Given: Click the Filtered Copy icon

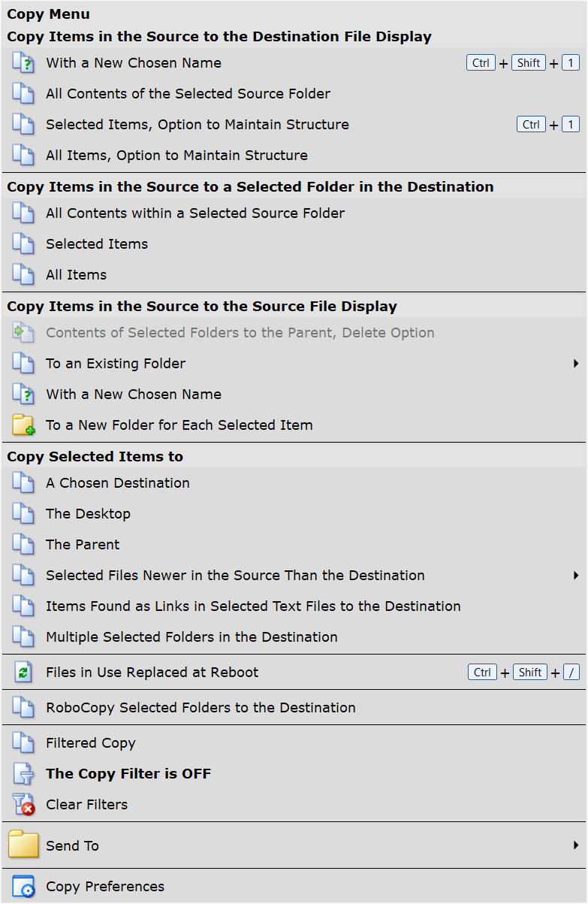Looking at the screenshot, I should (x=23, y=743).
